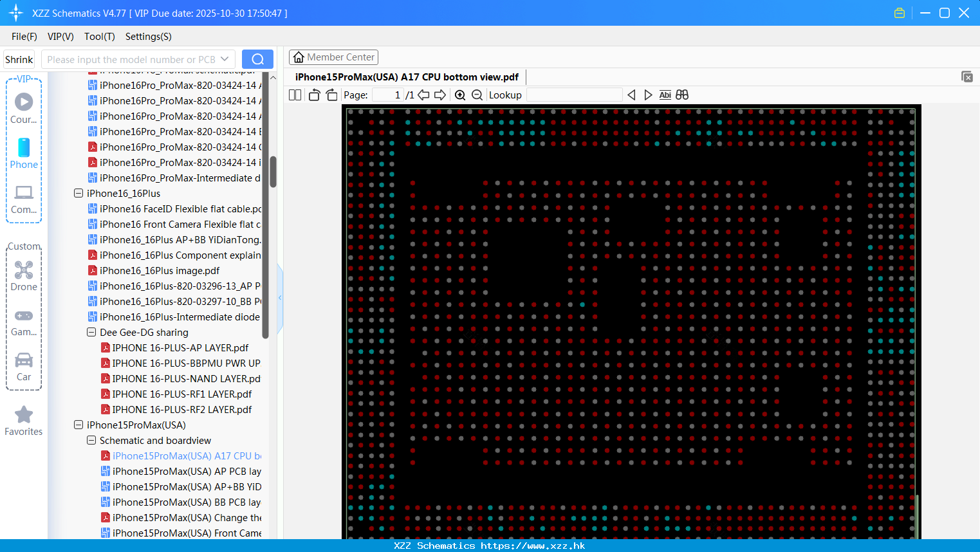Open iPhone15ProMax(USA) AP PCB layer file
This screenshot has height=552, width=980.
[x=181, y=471]
